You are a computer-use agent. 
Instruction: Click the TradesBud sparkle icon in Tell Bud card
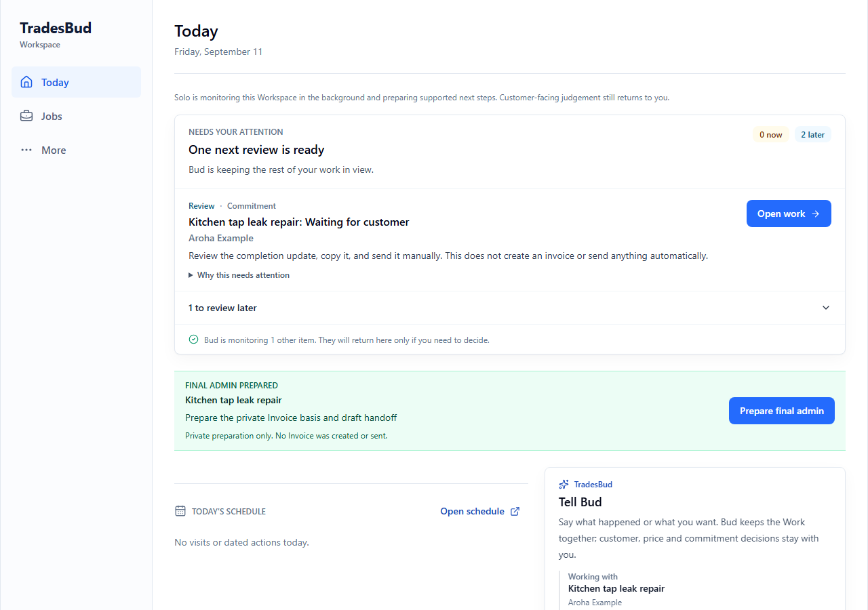pyautogui.click(x=564, y=484)
